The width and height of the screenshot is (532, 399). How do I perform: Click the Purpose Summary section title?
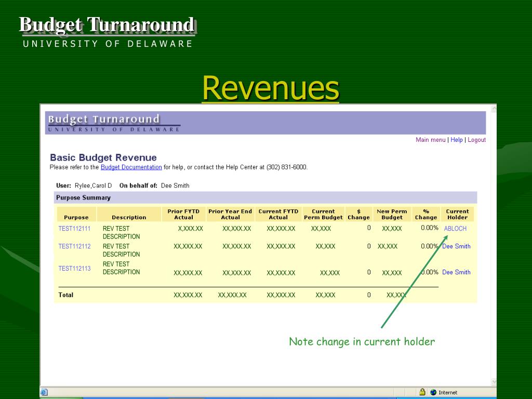click(84, 198)
